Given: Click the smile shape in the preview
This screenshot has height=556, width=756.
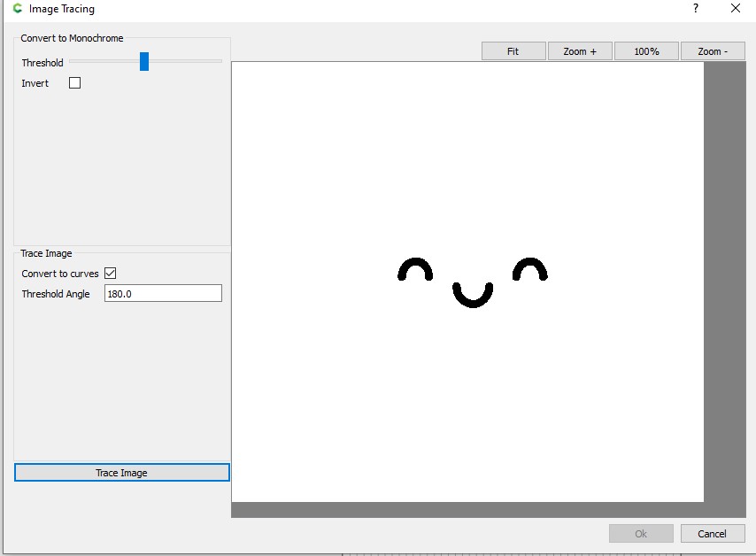Looking at the screenshot, I should pos(473,302).
